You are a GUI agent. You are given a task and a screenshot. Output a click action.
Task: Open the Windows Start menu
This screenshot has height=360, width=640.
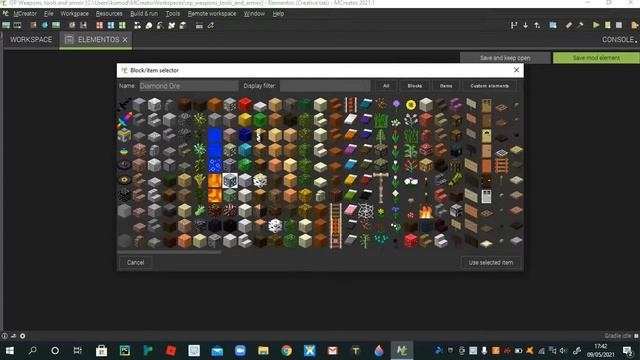click(9, 351)
